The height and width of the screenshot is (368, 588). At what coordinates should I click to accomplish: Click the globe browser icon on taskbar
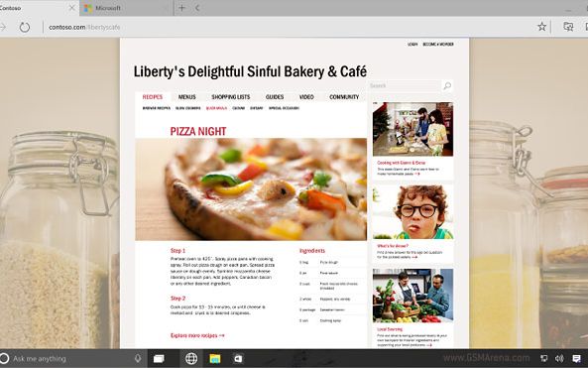click(x=191, y=359)
